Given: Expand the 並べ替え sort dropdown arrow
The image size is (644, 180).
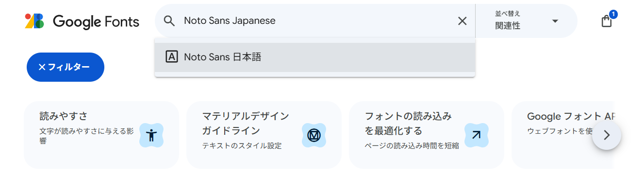Looking at the screenshot, I should (555, 21).
